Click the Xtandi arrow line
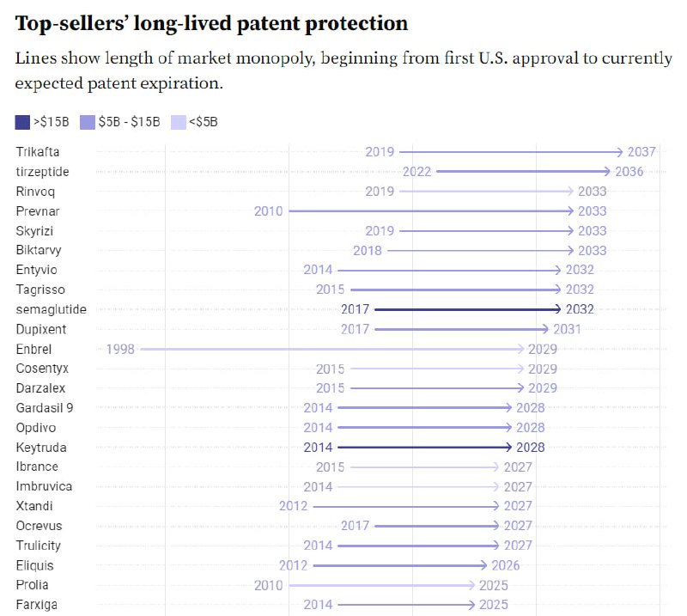687x616 pixels. 406,506
